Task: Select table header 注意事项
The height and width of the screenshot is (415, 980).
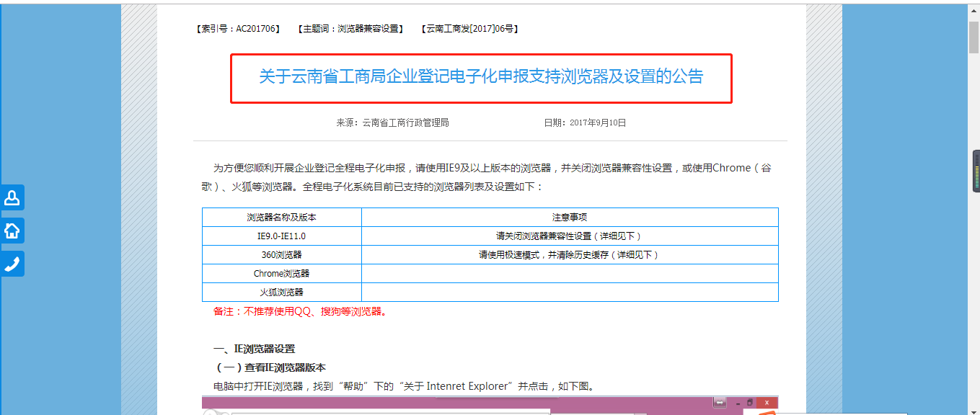Action: pyautogui.click(x=569, y=216)
